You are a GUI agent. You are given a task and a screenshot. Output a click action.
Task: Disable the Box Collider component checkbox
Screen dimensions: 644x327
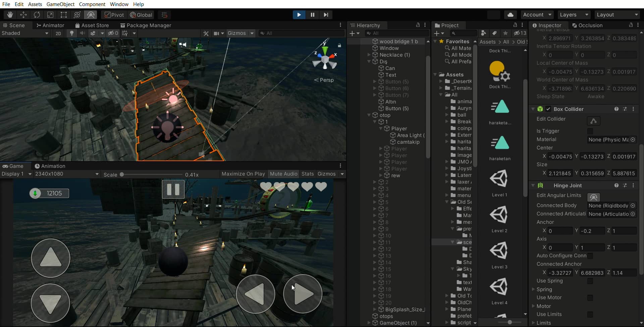point(548,109)
